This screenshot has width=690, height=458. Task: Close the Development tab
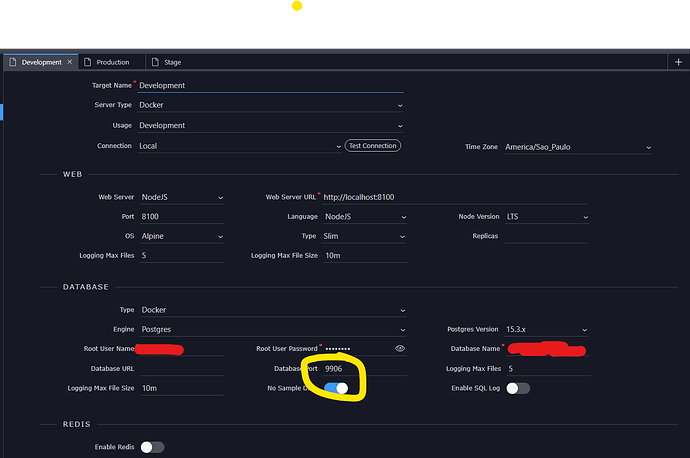(70, 62)
